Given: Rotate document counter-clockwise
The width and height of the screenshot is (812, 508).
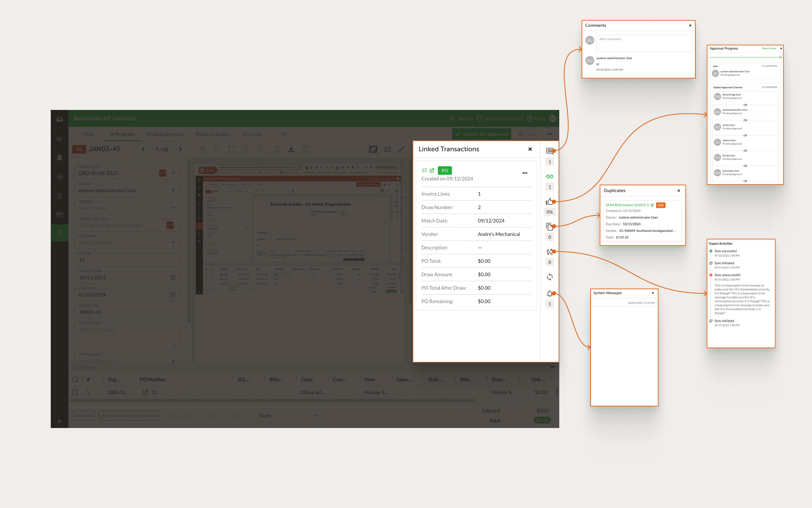Looking at the screenshot, I should point(246,149).
